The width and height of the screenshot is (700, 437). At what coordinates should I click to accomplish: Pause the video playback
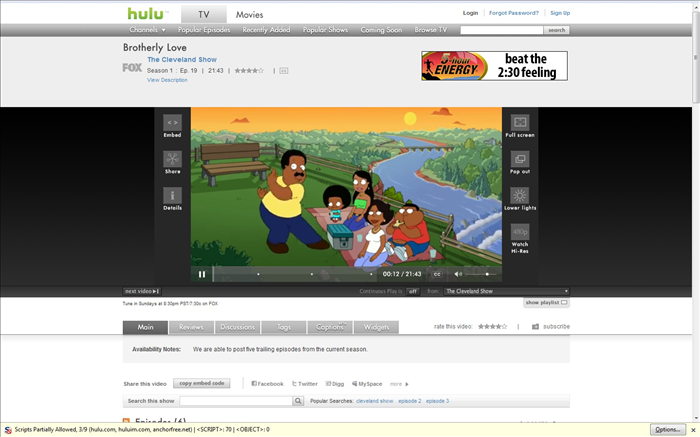point(202,274)
